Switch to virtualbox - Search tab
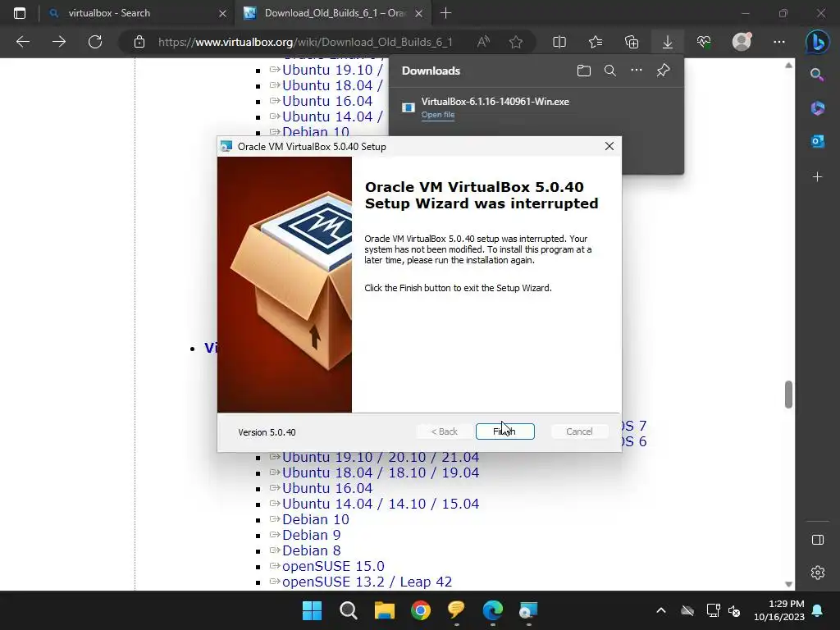This screenshot has width=840, height=630. tap(134, 13)
